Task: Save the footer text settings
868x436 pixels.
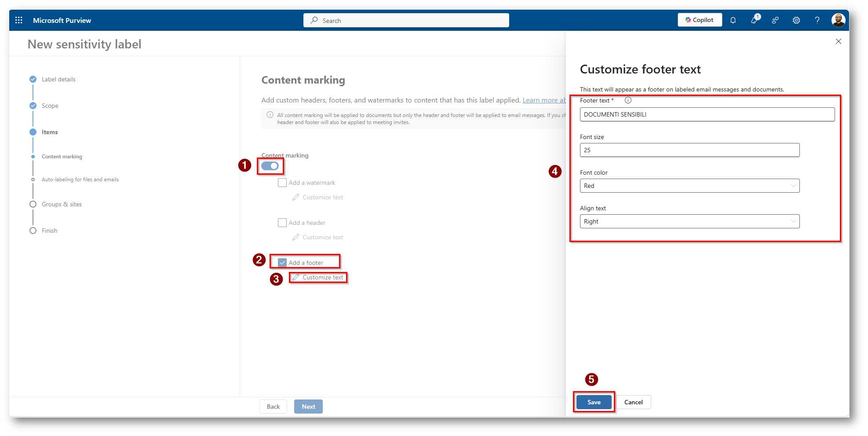Action: (594, 402)
